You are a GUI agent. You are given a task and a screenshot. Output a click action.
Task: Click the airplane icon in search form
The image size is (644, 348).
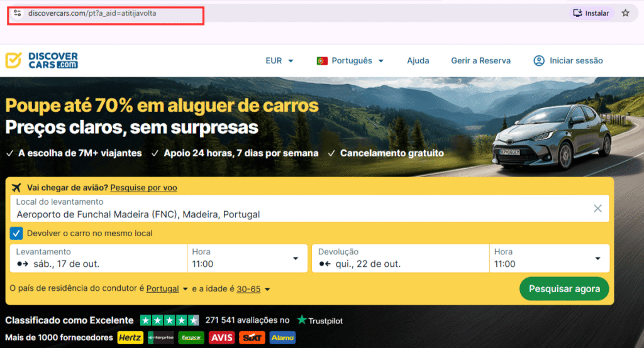(16, 188)
